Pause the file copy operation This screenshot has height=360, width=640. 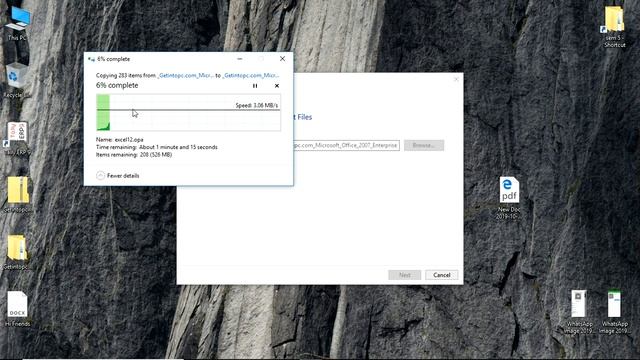point(255,86)
